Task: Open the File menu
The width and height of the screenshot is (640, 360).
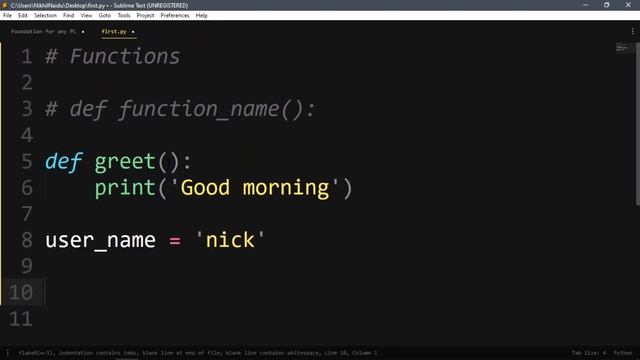Action: click(7, 16)
